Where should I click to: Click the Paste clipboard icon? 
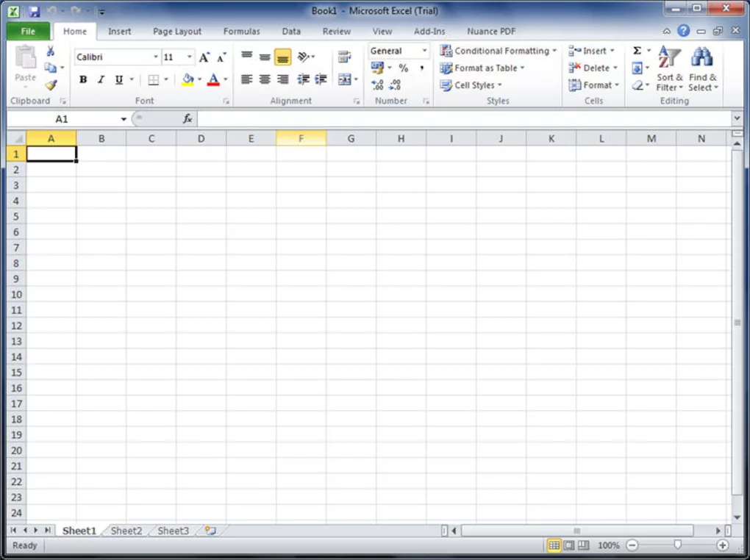[x=25, y=58]
